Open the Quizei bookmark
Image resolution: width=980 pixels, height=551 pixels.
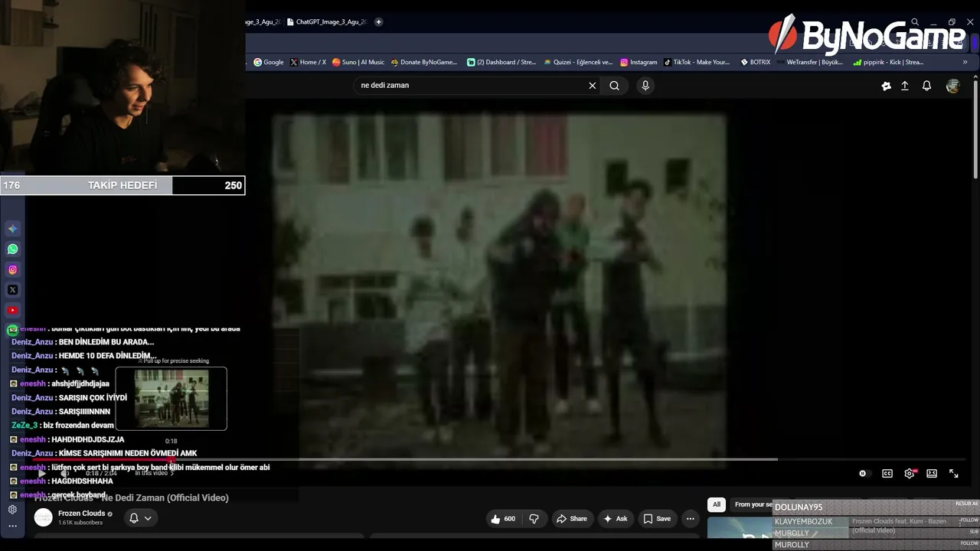coord(578,63)
